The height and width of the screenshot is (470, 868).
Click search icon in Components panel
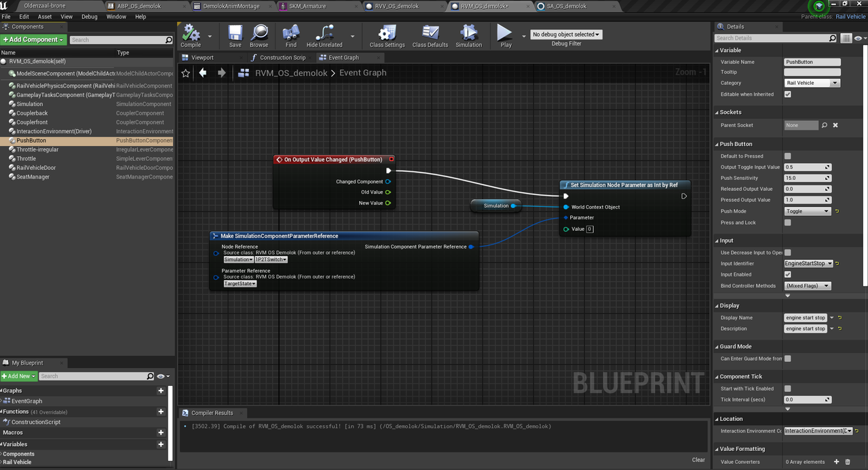point(169,40)
